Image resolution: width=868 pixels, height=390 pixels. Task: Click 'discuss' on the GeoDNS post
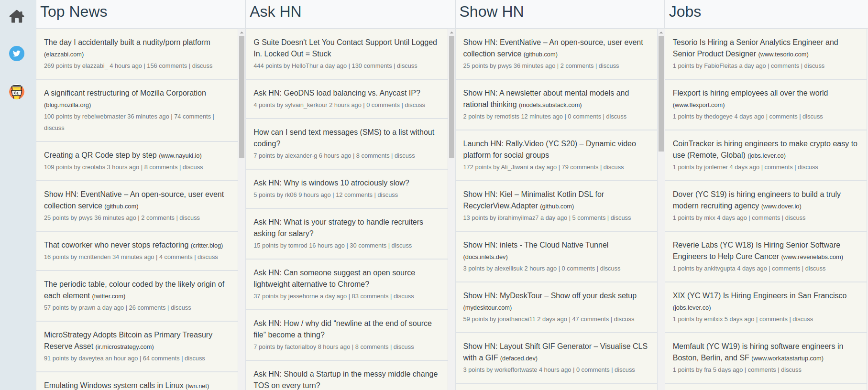tap(415, 105)
